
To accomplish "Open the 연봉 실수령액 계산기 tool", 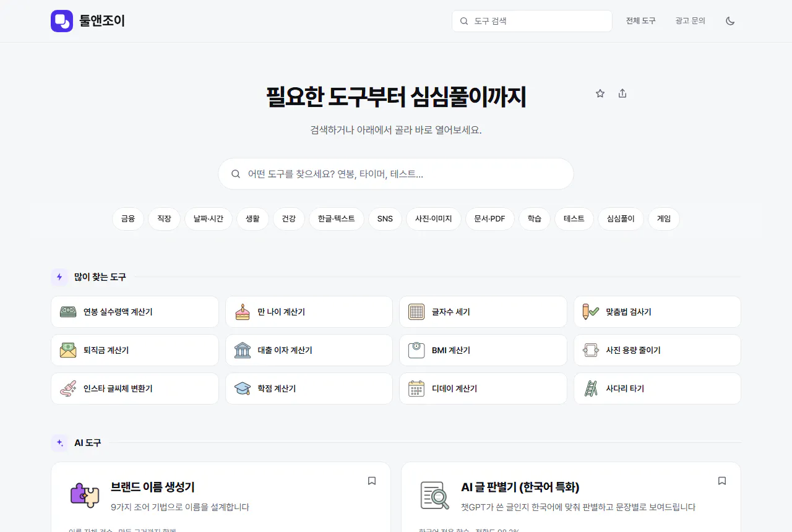I will click(135, 312).
